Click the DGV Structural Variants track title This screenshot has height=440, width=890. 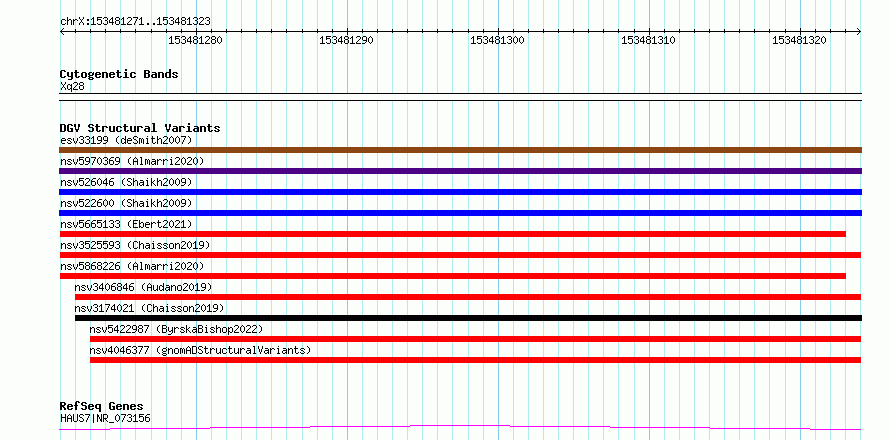pyautogui.click(x=140, y=128)
